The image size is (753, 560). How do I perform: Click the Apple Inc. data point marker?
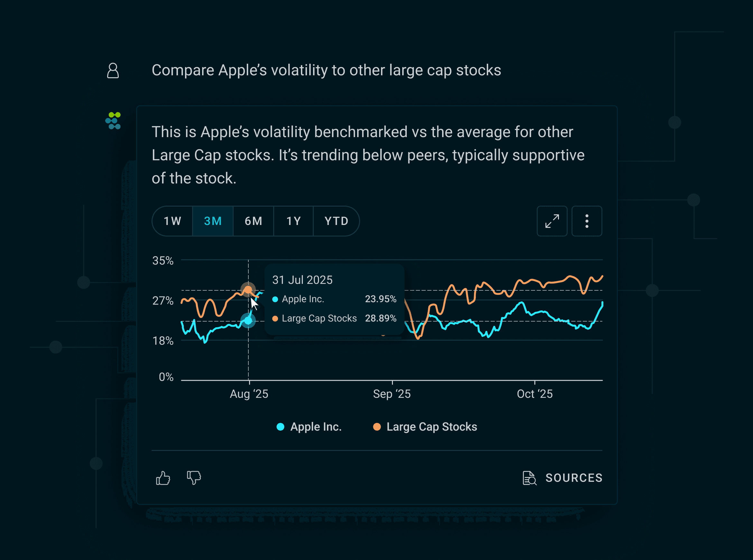248,320
